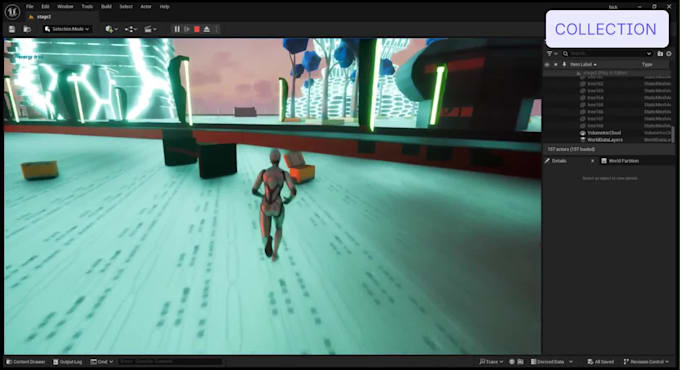Click the Outliner vertical scrollbar
Viewport: 680px width, 370px height.
[x=673, y=134]
